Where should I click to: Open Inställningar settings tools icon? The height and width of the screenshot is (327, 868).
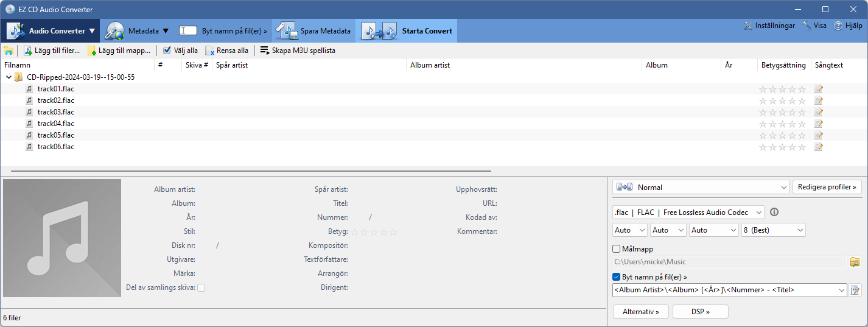tap(749, 26)
